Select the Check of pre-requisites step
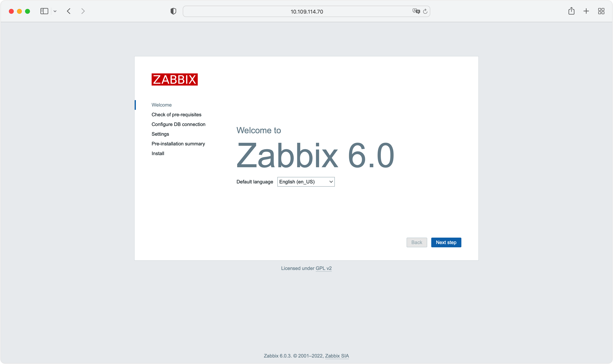The image size is (613, 364). pyautogui.click(x=176, y=114)
